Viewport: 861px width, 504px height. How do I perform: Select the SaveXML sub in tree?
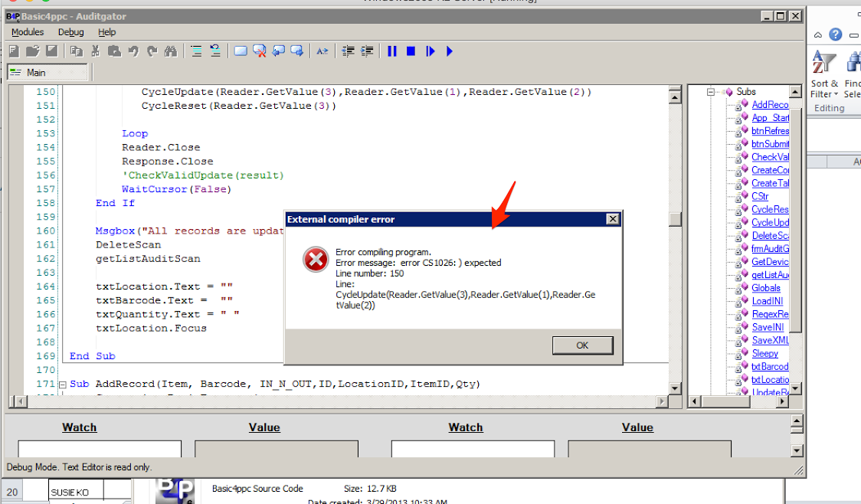pos(770,340)
